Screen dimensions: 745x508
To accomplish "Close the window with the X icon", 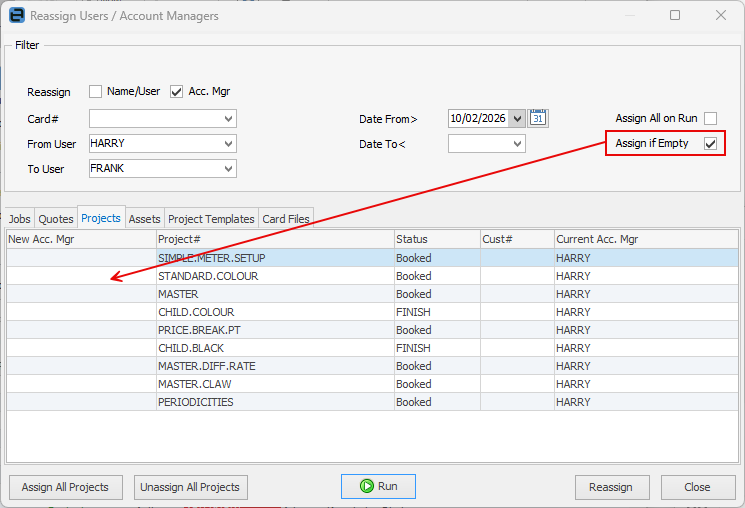I will coord(720,16).
